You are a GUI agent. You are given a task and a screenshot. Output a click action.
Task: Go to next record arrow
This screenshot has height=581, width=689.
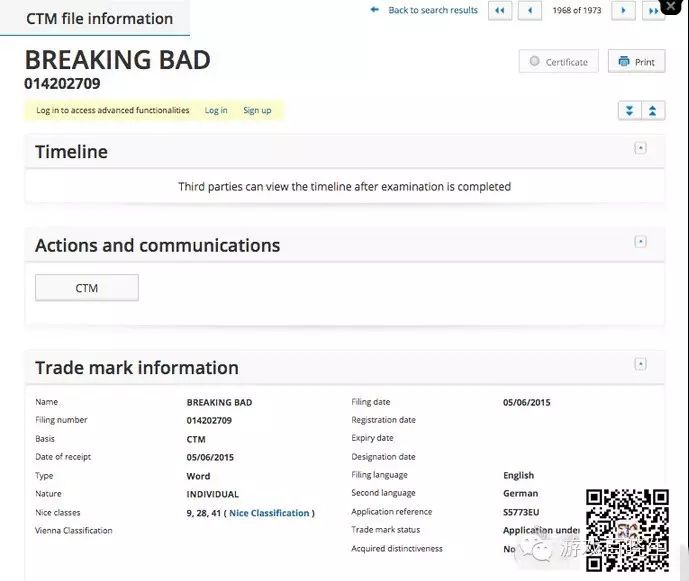pyautogui.click(x=623, y=10)
